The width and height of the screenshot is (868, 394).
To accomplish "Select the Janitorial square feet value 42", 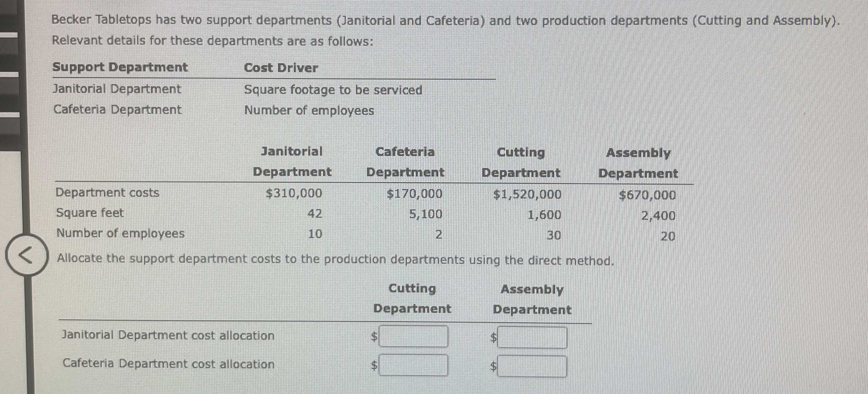I will pos(315,213).
